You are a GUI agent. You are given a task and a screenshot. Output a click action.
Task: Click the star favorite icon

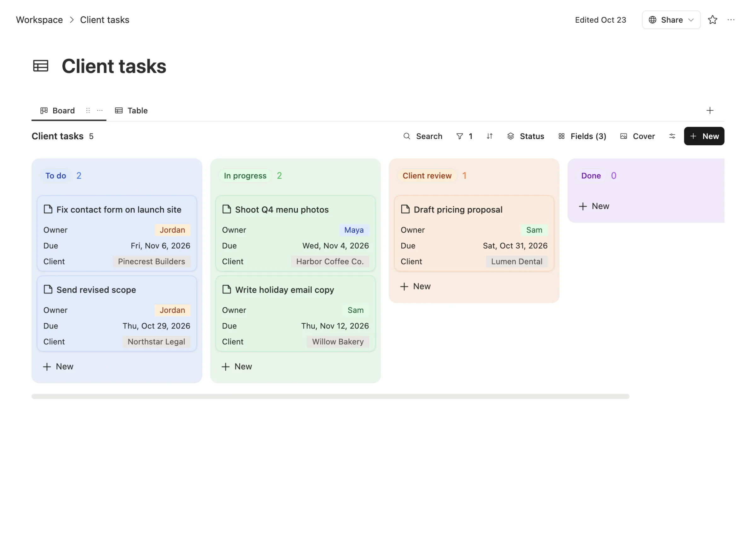coord(712,20)
